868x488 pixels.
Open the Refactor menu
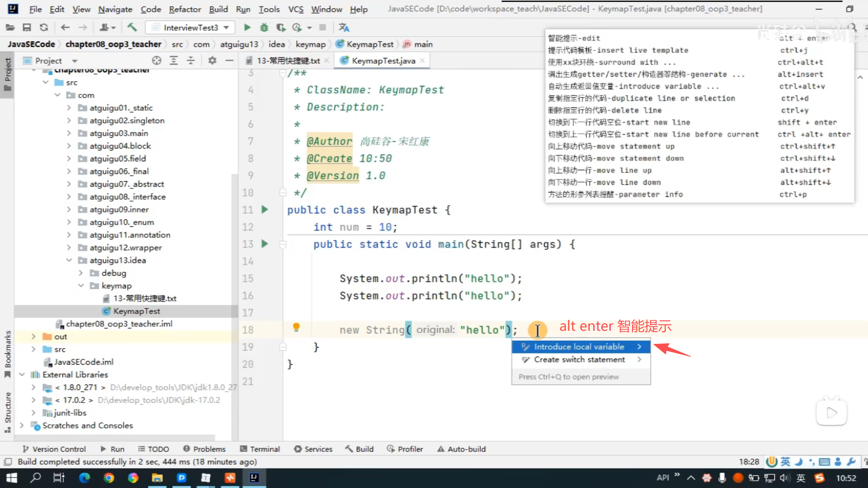(x=184, y=9)
